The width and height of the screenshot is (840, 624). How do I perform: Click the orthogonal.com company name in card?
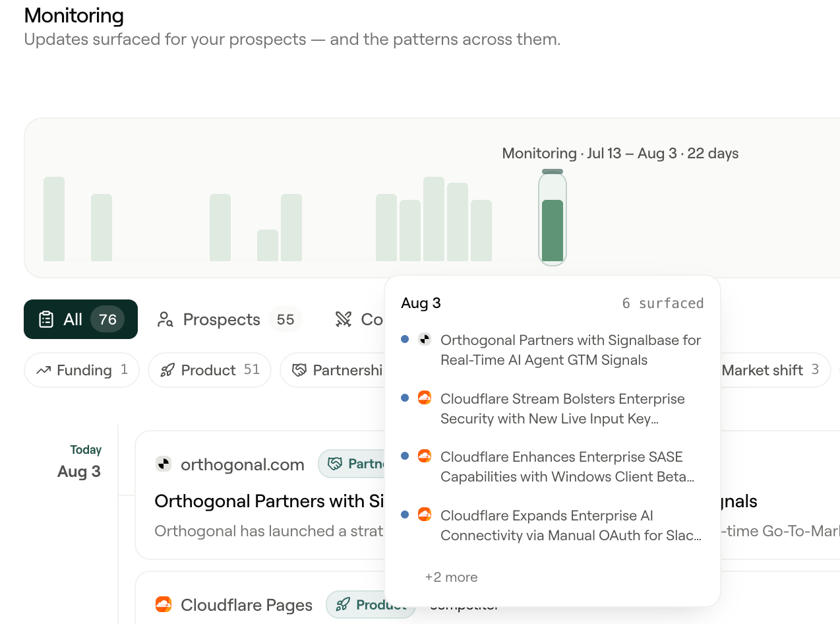click(243, 464)
